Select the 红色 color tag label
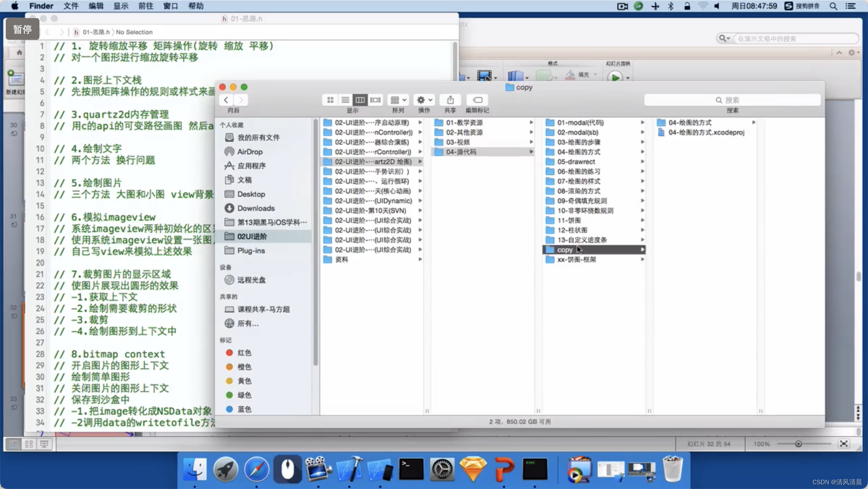Image resolution: width=868 pixels, height=489 pixels. click(244, 352)
